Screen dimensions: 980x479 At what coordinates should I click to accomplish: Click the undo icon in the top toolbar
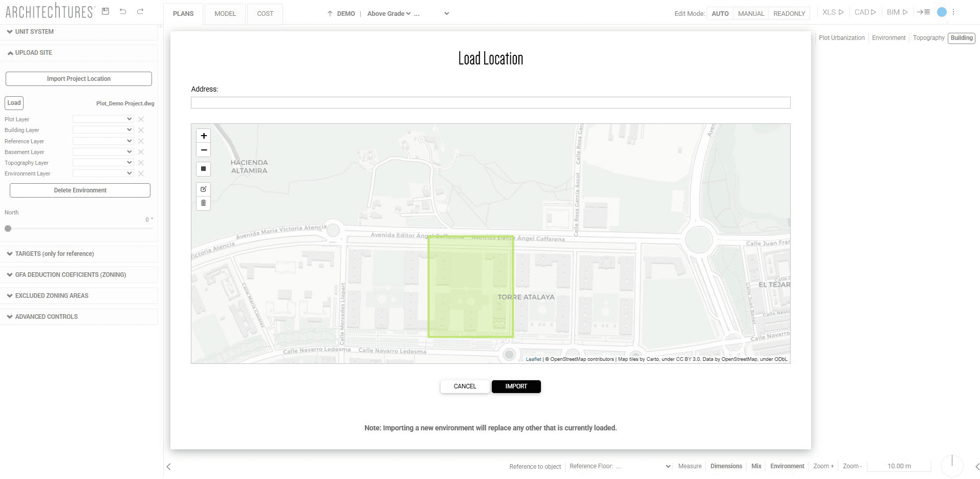[123, 11]
